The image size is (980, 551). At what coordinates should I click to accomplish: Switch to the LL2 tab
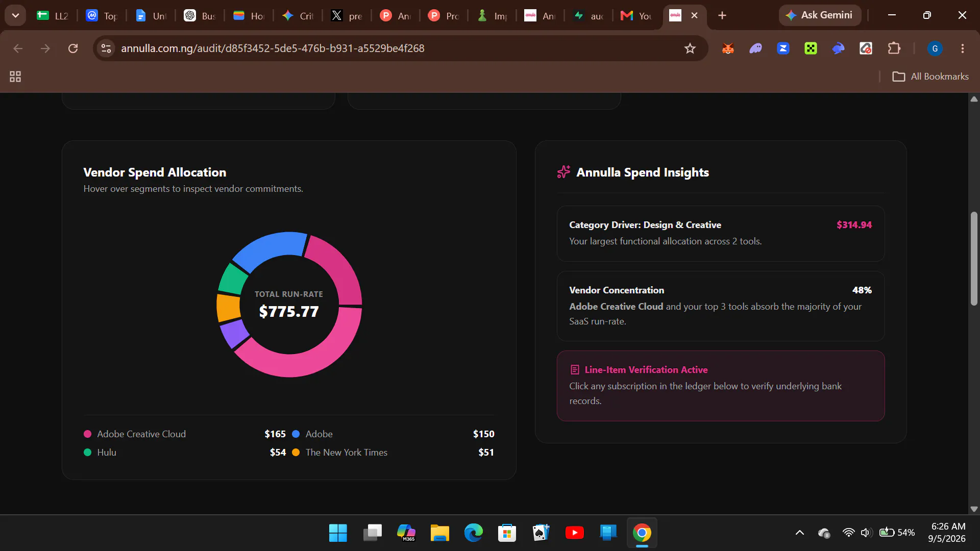click(53, 16)
